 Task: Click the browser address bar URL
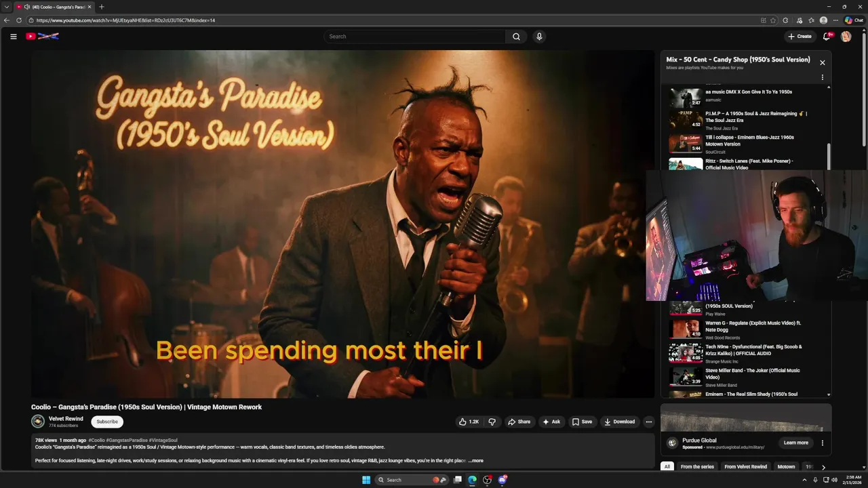pyautogui.click(x=125, y=20)
